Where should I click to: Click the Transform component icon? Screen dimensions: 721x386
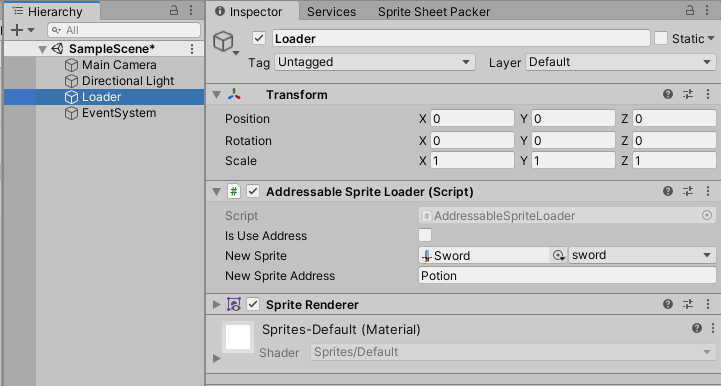point(234,94)
